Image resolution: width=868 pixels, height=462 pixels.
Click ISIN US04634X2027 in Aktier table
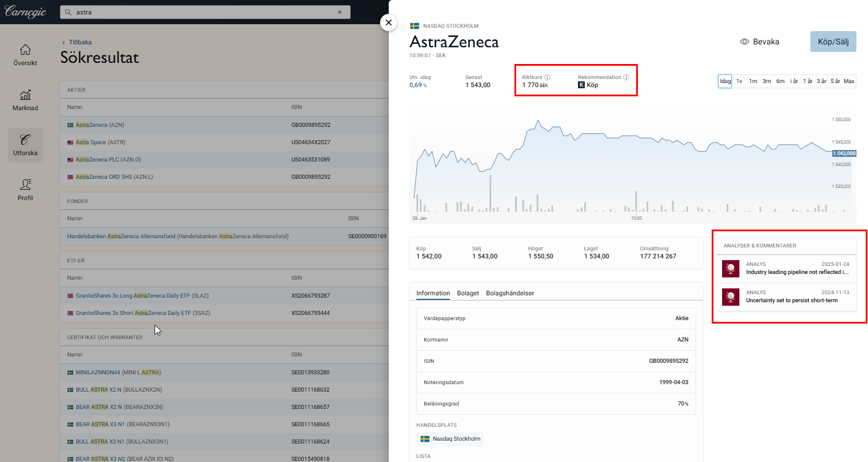(311, 142)
